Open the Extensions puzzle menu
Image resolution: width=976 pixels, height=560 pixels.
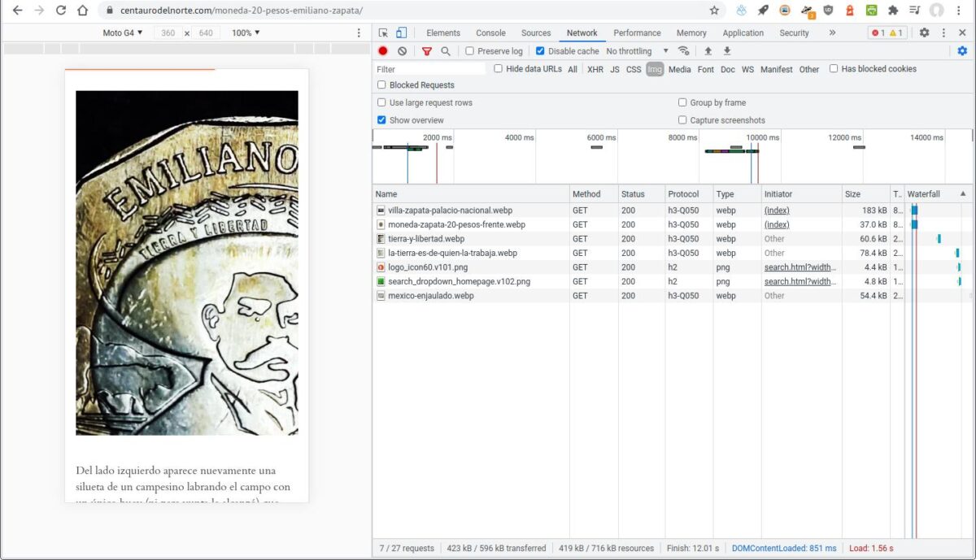click(x=893, y=11)
